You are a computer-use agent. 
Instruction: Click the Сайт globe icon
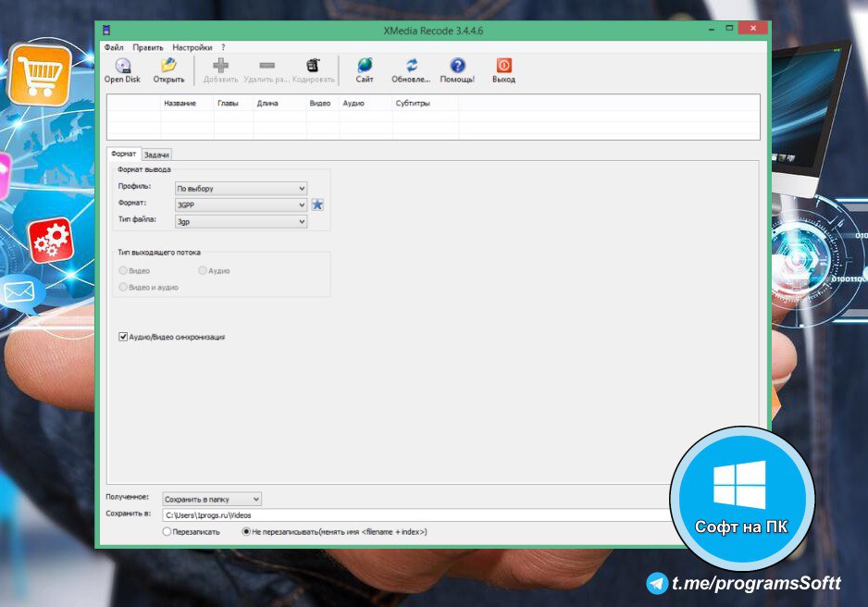(x=365, y=66)
